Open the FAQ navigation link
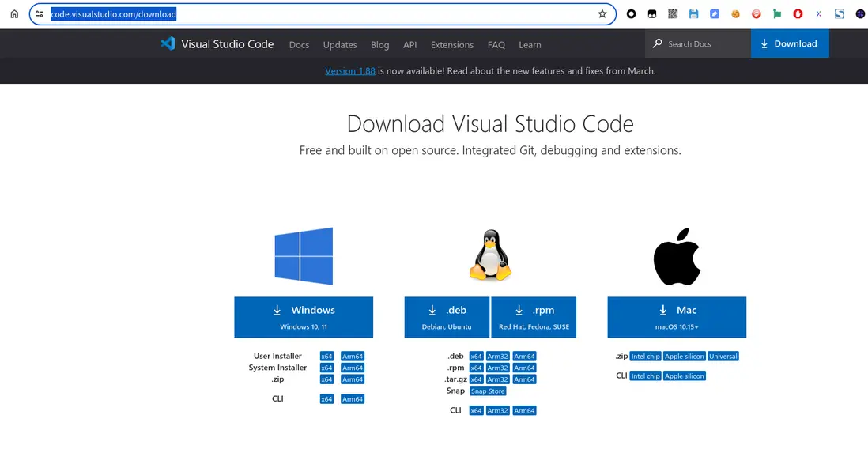868x468 pixels. pos(496,45)
